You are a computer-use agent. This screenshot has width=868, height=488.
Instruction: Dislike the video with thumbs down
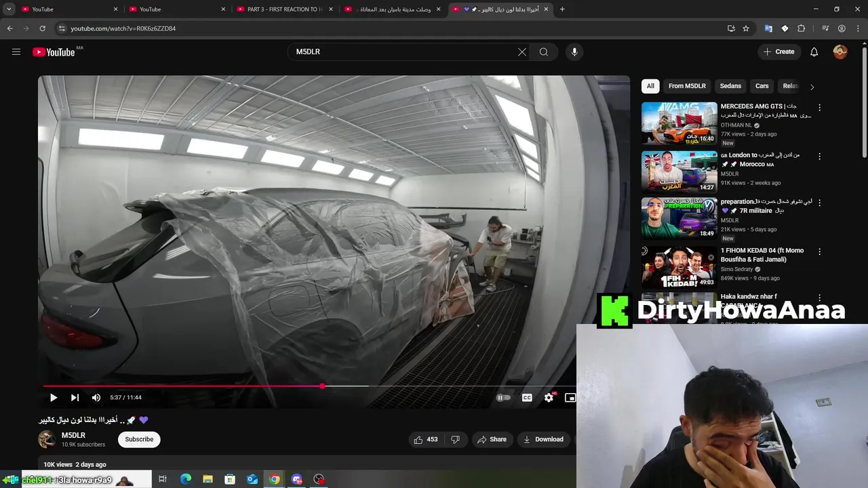(x=455, y=439)
